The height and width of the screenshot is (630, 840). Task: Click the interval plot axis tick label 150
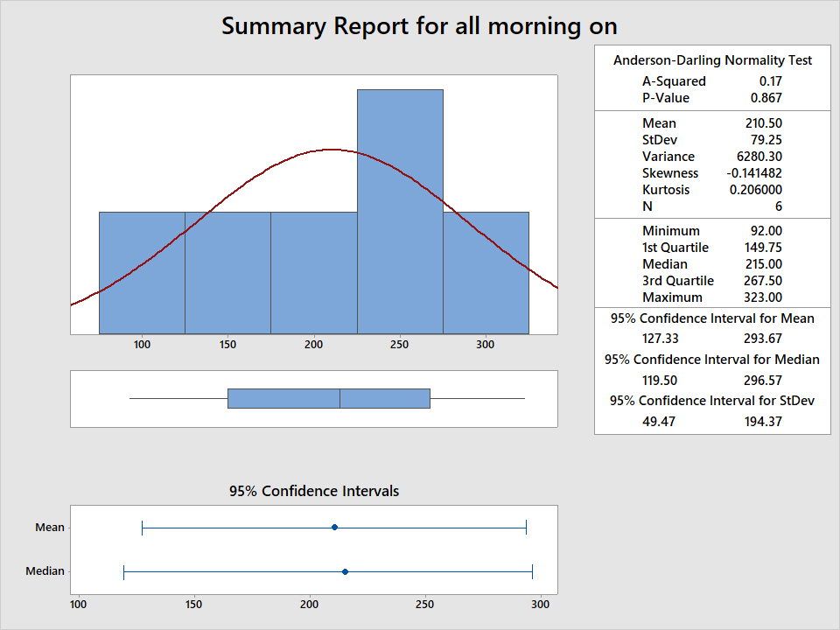coord(194,605)
